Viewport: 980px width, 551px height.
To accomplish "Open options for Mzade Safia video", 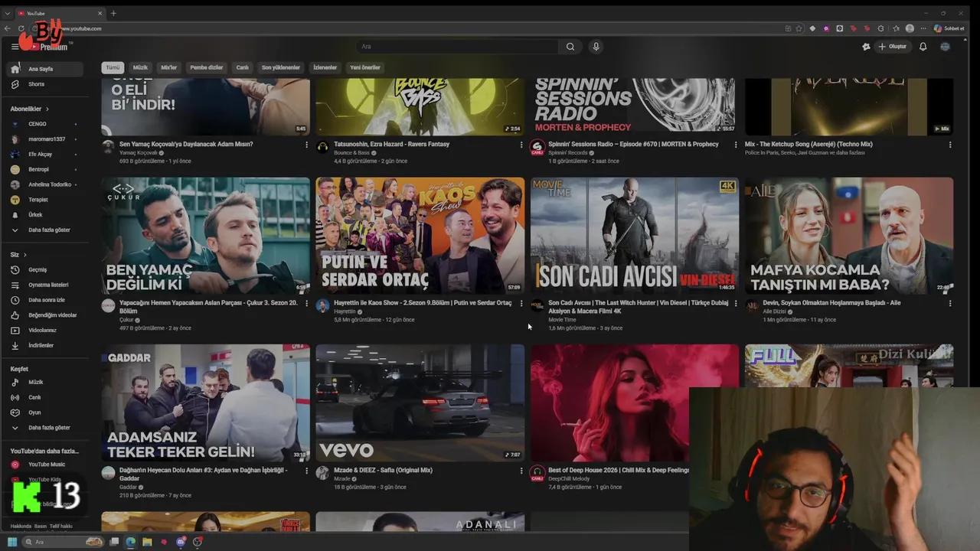I will point(521,471).
